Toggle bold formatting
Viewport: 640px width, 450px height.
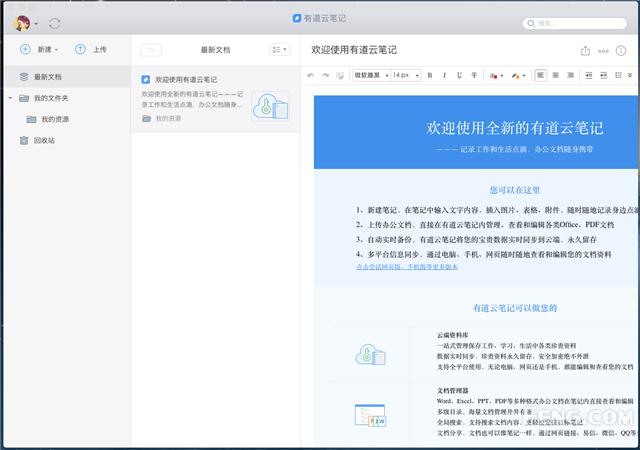[430, 75]
